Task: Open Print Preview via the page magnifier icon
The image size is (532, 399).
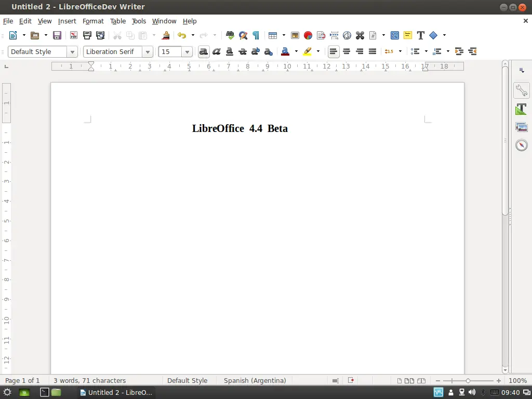Action: (100, 35)
